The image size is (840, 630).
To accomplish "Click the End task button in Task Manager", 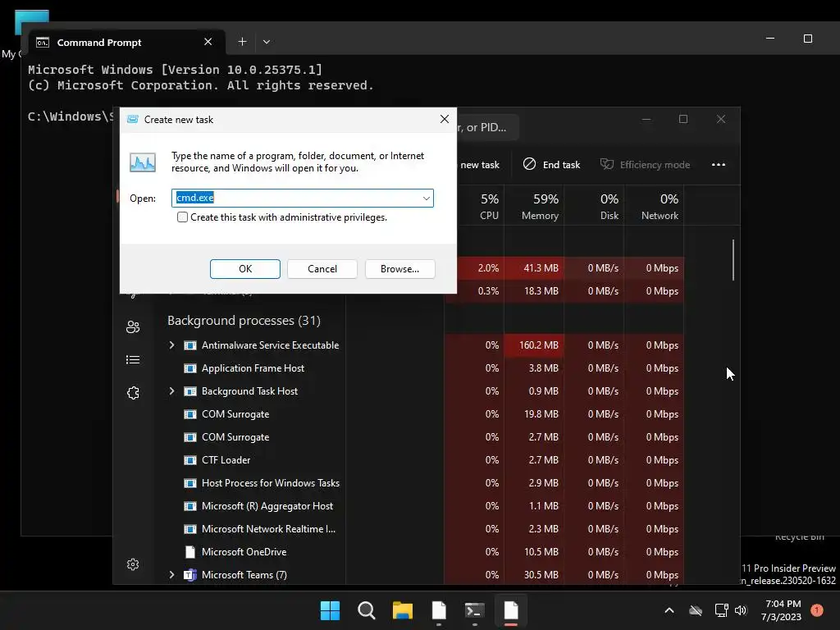I will (552, 164).
